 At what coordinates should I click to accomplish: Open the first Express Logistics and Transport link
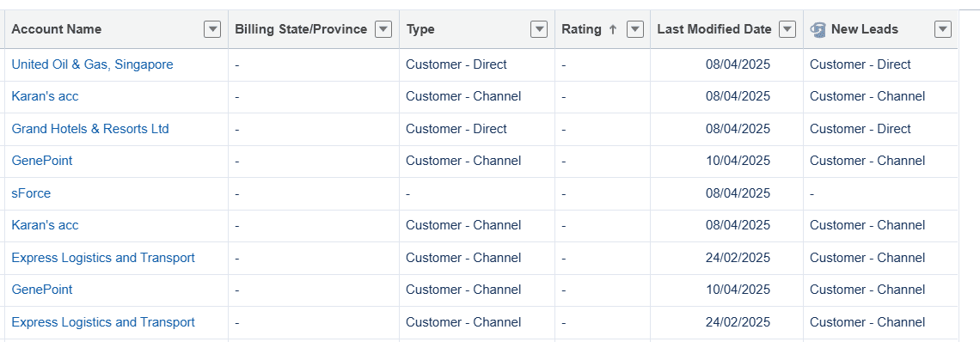click(x=103, y=258)
